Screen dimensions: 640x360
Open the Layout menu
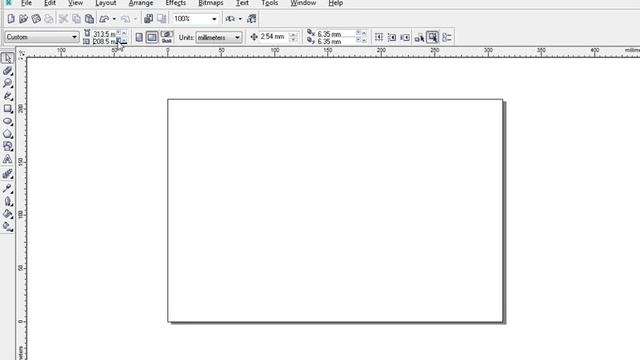click(106, 3)
